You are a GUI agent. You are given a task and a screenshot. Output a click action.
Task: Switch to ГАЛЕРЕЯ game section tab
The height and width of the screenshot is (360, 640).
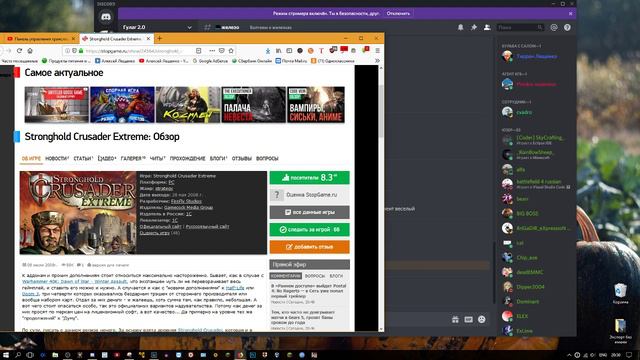tap(133, 158)
